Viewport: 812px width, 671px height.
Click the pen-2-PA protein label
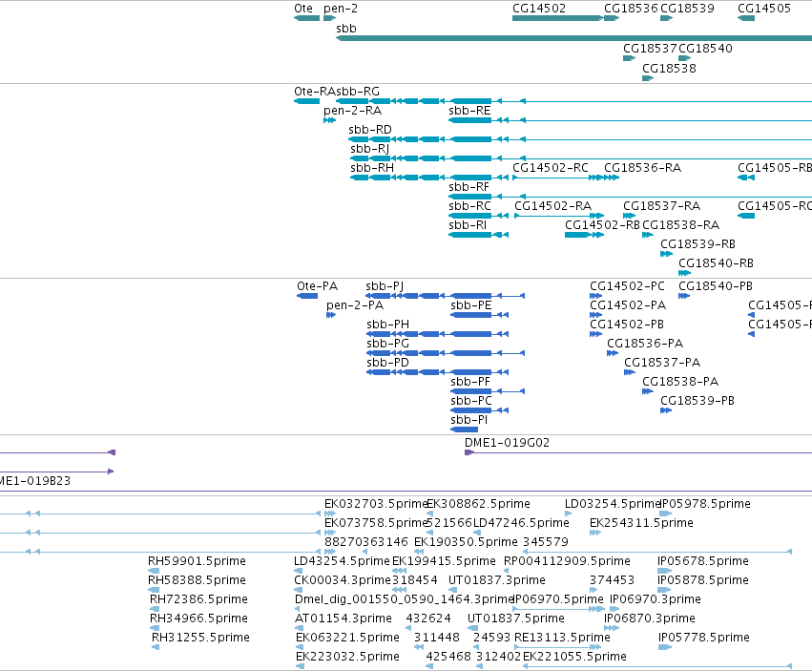[x=355, y=305]
